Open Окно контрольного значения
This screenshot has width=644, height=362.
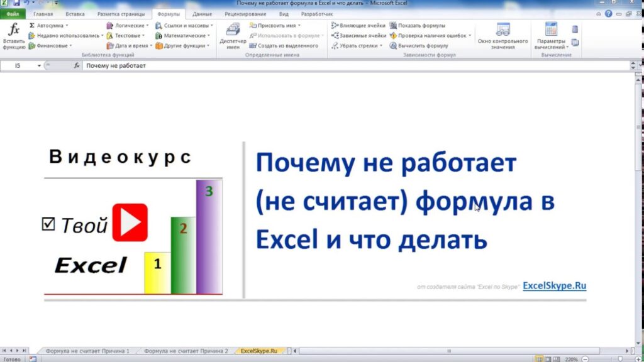502,36
